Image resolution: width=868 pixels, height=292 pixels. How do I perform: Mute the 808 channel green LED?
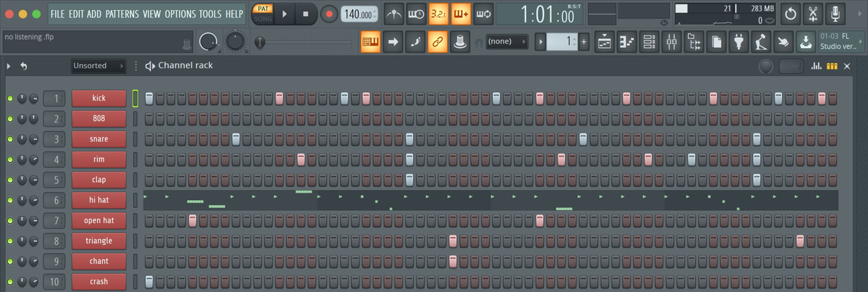pos(10,119)
